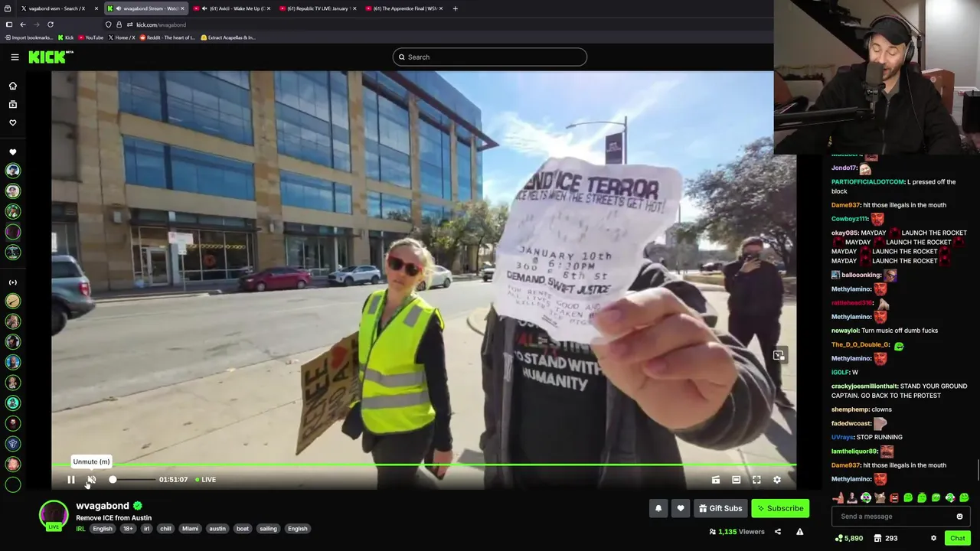Click the Kick logo
Screen dimensions: 980x551
(x=51, y=57)
